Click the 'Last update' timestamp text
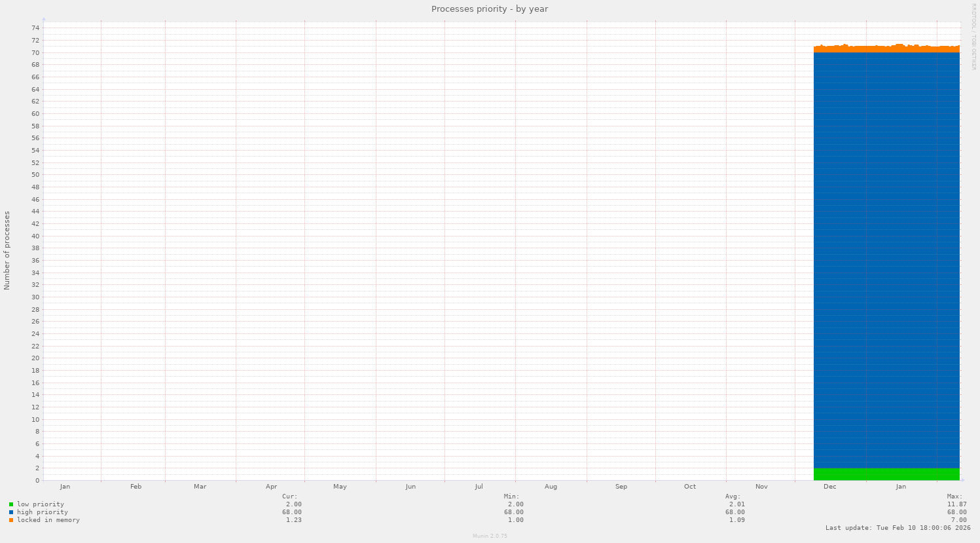Viewport: 980px width, 543px height. [898, 528]
